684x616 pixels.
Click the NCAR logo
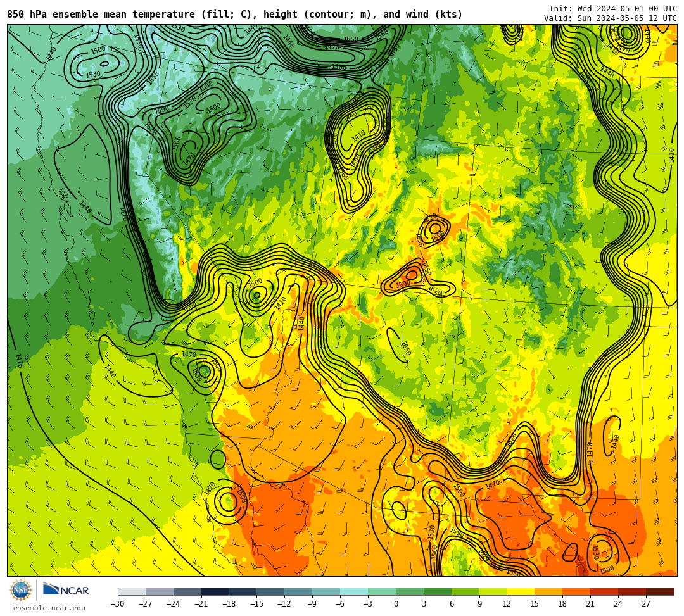tap(66, 590)
